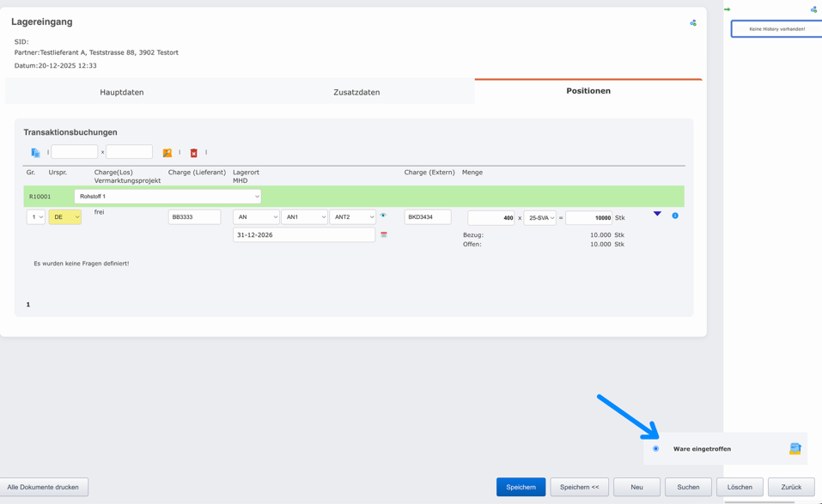Viewport: 822px width, 504px height.
Task: Select the orange edit pencil icon
Action: (168, 152)
